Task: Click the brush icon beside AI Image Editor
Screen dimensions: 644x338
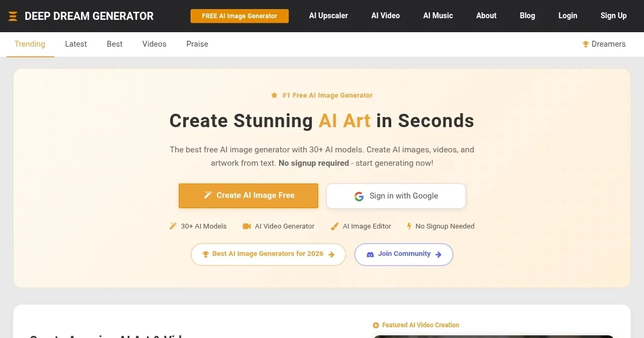Action: coord(335,226)
